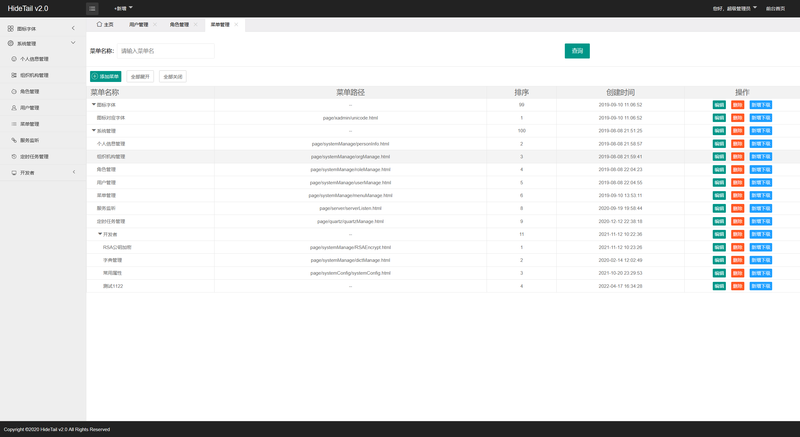Collapse the 图标字体 row triangle in table
This screenshot has width=800, height=437.
(94, 105)
